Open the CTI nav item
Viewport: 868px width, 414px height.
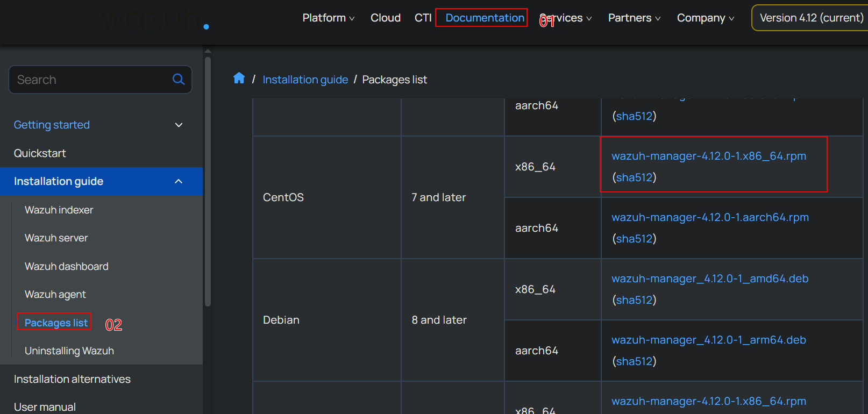pyautogui.click(x=423, y=18)
